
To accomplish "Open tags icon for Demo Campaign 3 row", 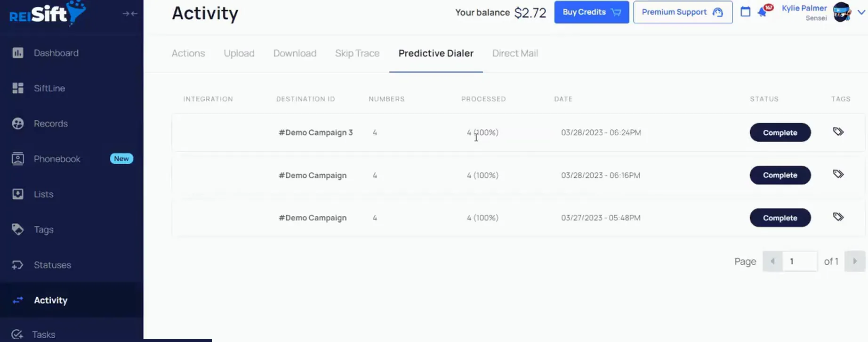I will click(x=838, y=131).
